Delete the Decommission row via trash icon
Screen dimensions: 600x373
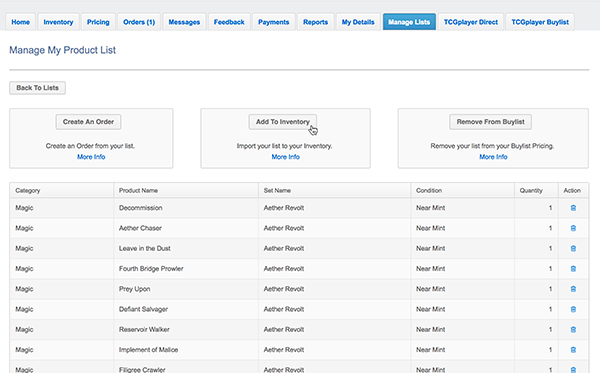pos(573,208)
